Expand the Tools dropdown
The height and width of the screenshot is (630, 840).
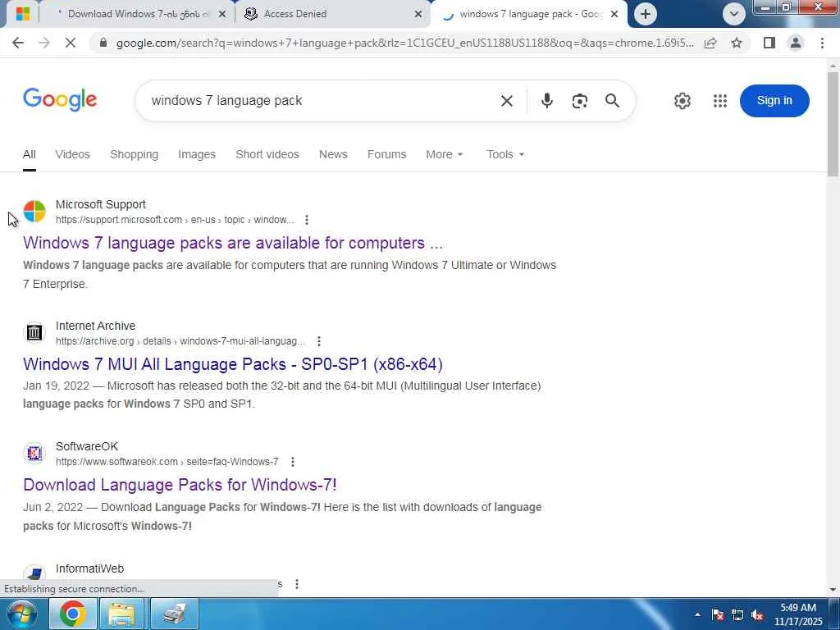click(x=505, y=155)
